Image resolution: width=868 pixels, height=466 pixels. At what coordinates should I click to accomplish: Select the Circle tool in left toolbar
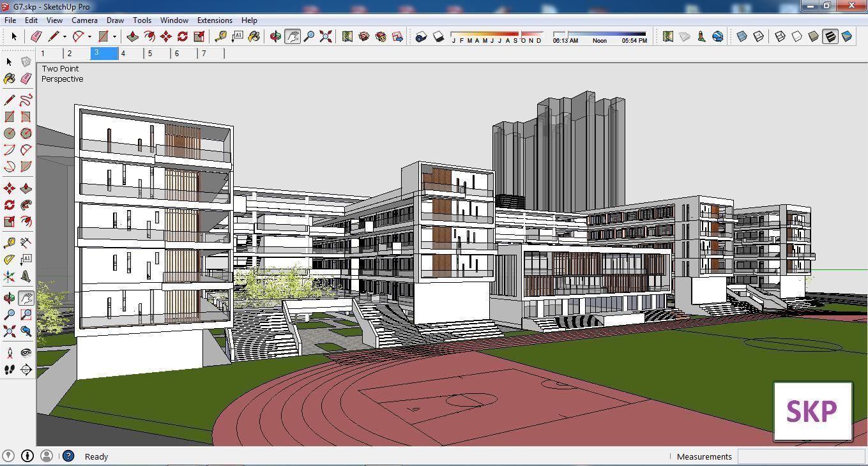pos(9,133)
